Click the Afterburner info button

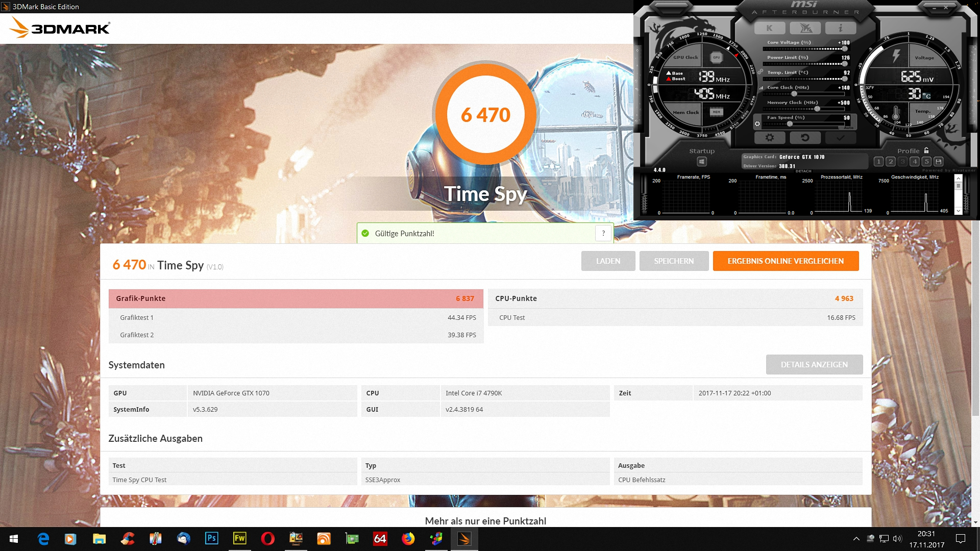click(x=840, y=28)
